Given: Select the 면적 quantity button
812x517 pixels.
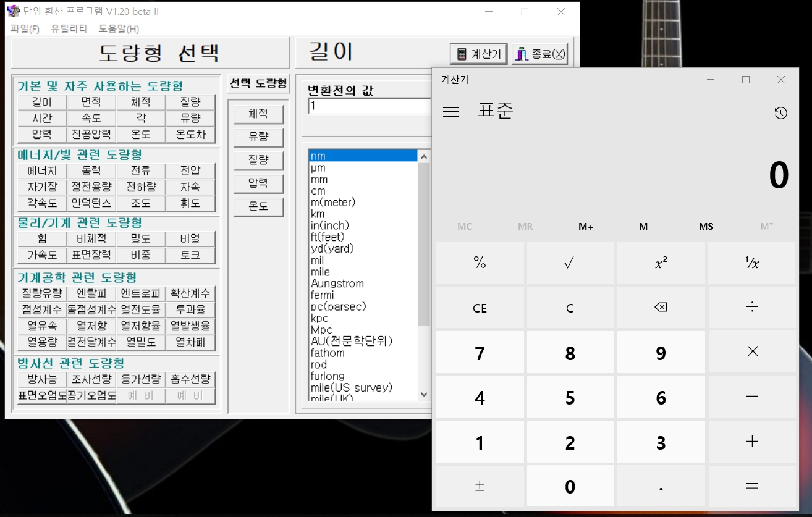Looking at the screenshot, I should click(91, 102).
